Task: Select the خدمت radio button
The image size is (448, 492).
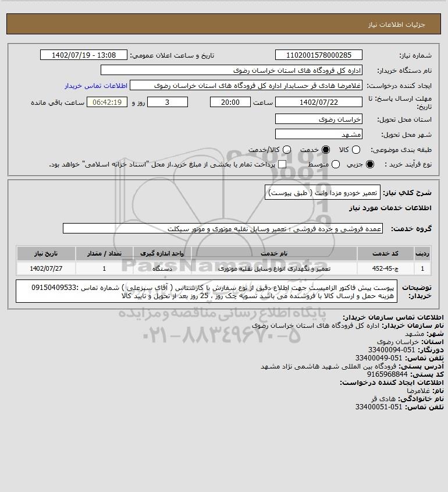Action: [326, 150]
